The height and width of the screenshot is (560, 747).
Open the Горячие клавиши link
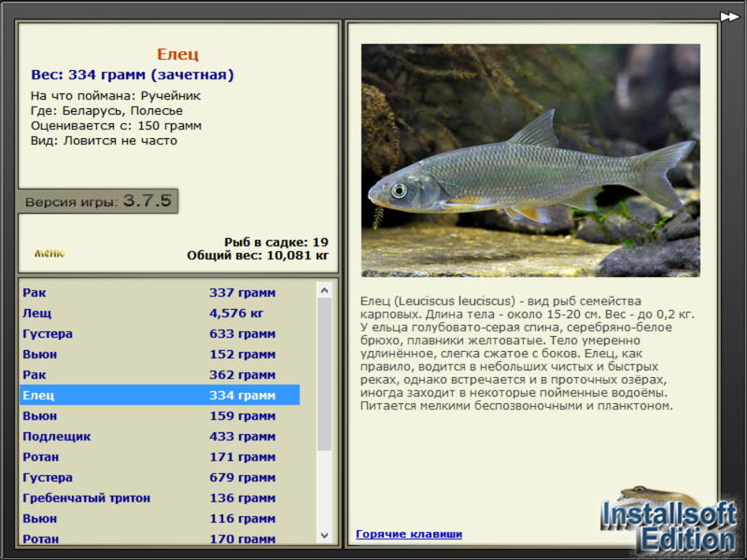pos(409,534)
